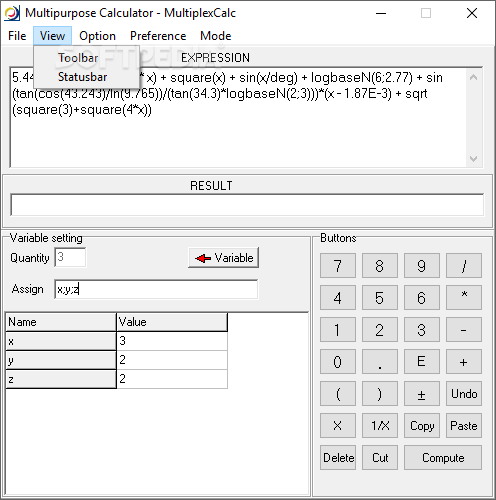This screenshot has height=500, width=496.
Task: Click the X button in keypad
Action: pos(338,426)
